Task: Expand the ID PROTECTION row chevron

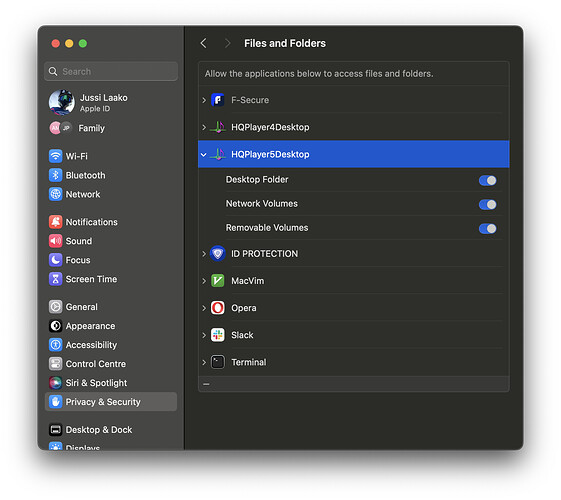Action: pos(204,254)
